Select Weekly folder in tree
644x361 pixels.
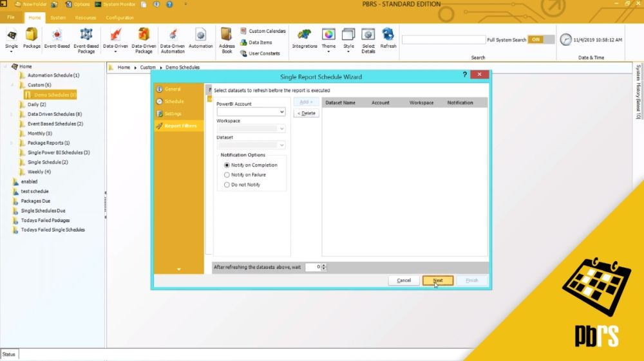[39, 172]
